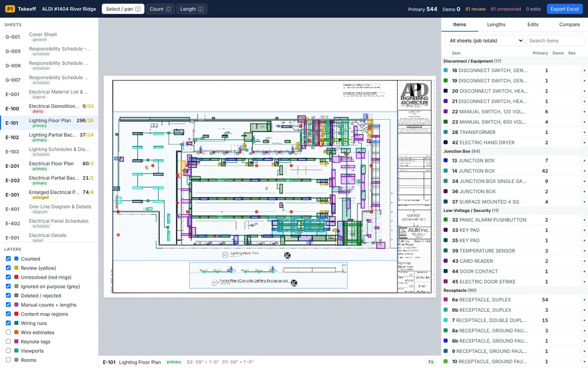Click plus button for 14 JUNCTION BOX
The height and width of the screenshot is (368, 588).
pos(584,171)
